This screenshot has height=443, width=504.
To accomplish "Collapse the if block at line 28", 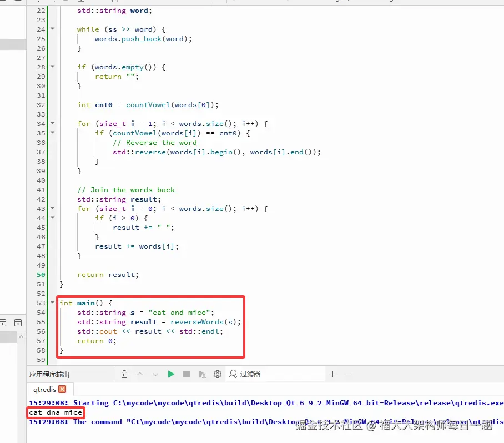I will 52,67.
